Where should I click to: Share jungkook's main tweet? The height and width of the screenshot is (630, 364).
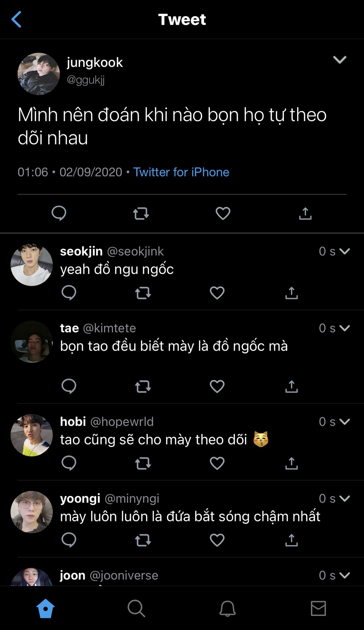pyautogui.click(x=305, y=213)
